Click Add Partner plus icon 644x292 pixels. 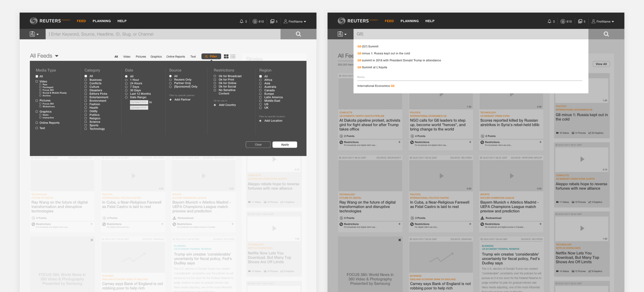(x=171, y=100)
